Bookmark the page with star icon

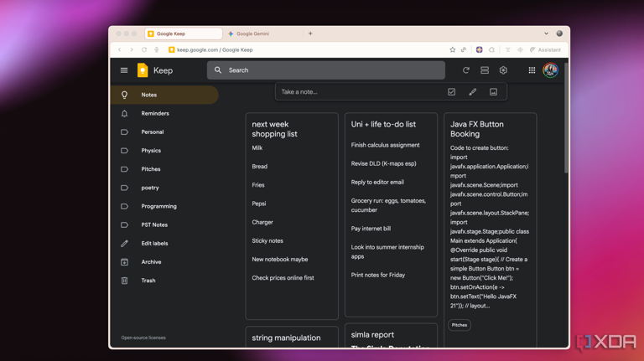click(452, 49)
